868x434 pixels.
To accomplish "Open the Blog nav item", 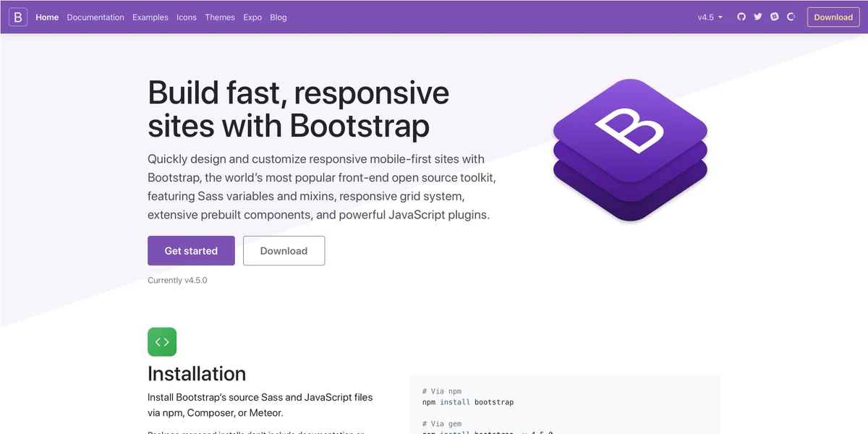I will coord(278,17).
